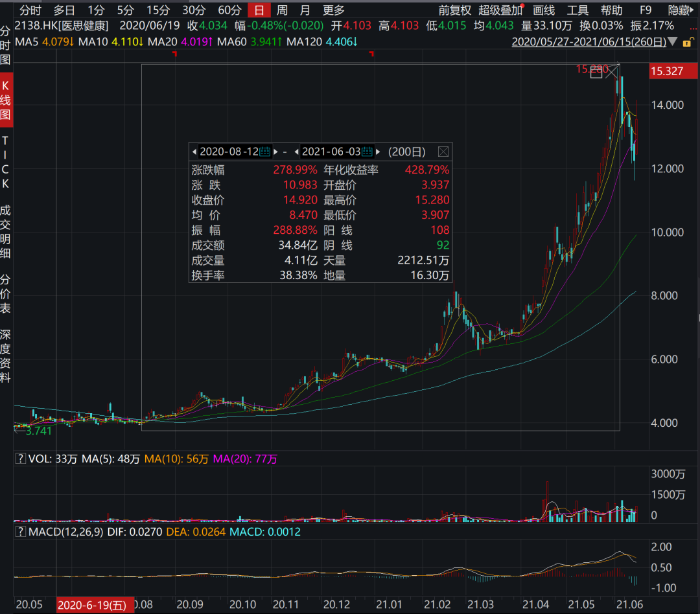Open the 画线 drawing tools menu
700x614 pixels.
click(x=544, y=10)
